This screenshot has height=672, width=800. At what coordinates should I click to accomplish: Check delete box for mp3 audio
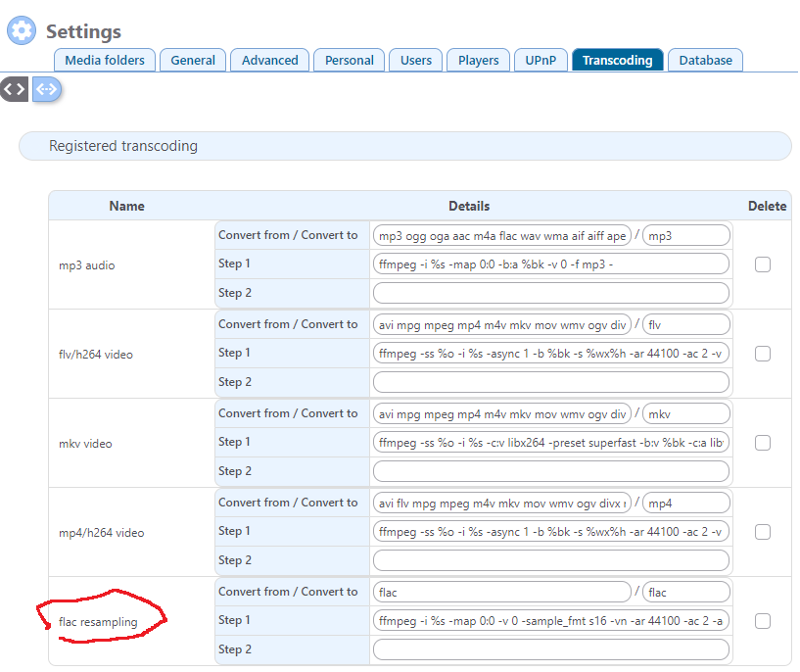pyautogui.click(x=762, y=264)
